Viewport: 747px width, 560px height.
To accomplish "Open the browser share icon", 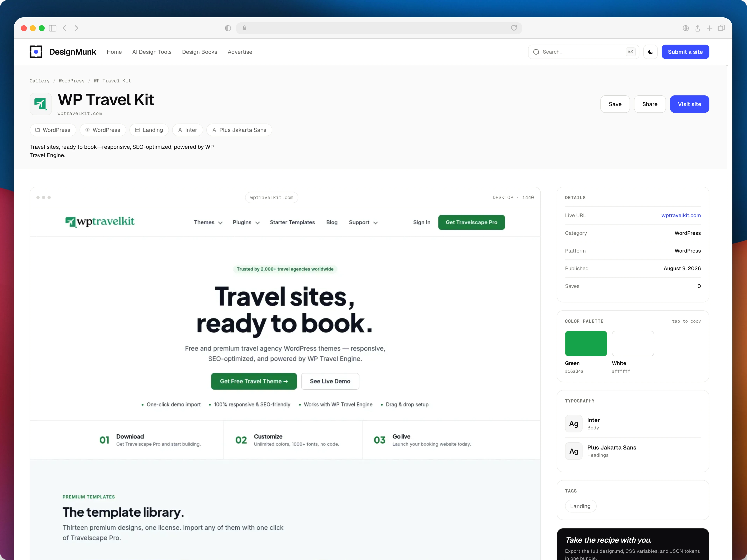I will point(697,28).
